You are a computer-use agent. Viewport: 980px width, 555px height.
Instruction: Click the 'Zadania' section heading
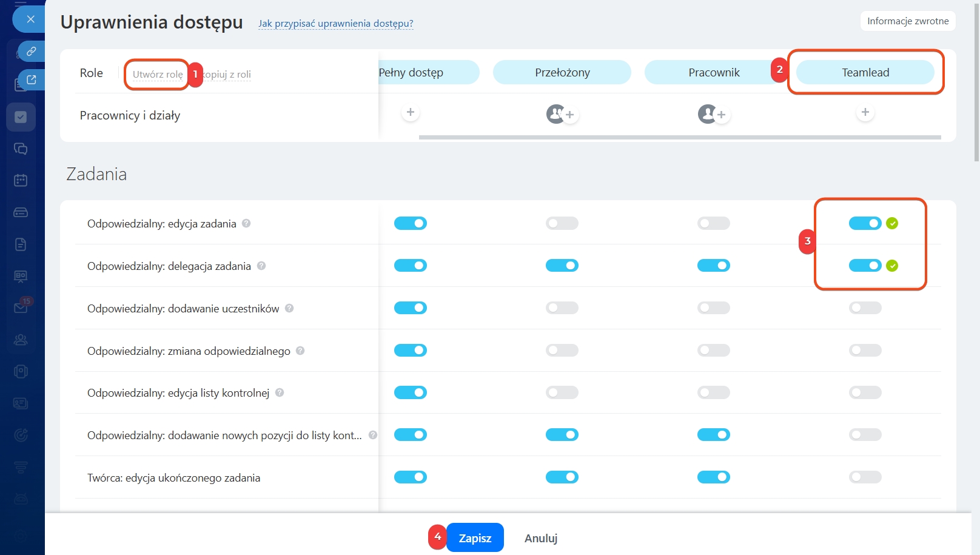[96, 174]
